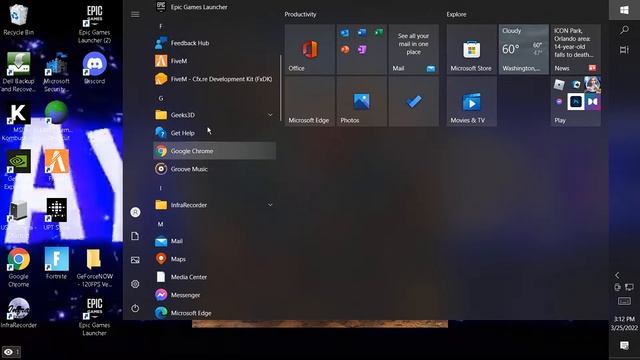This screenshot has height=360, width=640.
Task: Open the Microsoft Edge tile
Action: pos(310,102)
